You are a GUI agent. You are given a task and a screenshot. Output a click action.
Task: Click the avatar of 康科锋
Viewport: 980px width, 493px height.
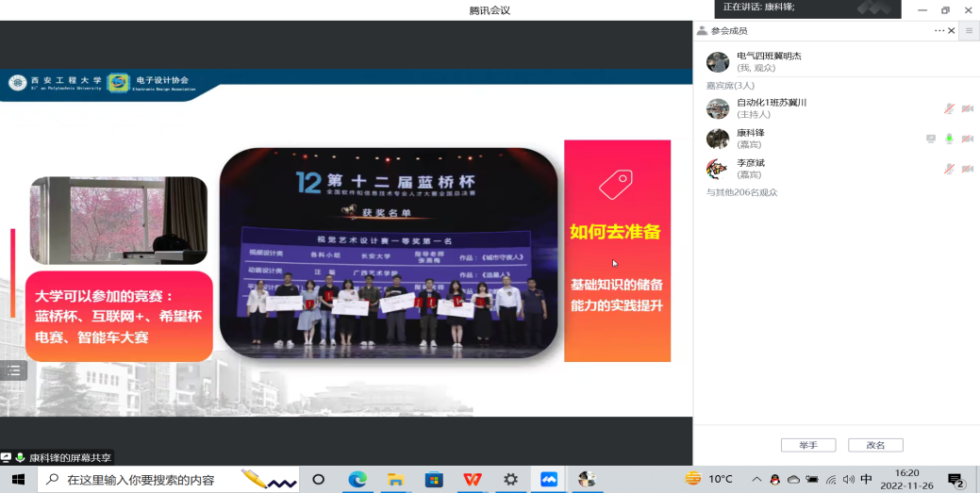(x=718, y=139)
